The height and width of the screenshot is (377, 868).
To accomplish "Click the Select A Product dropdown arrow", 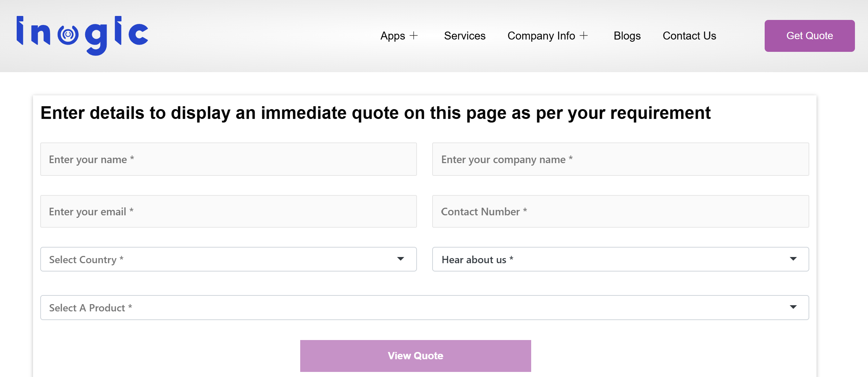I will [x=794, y=307].
